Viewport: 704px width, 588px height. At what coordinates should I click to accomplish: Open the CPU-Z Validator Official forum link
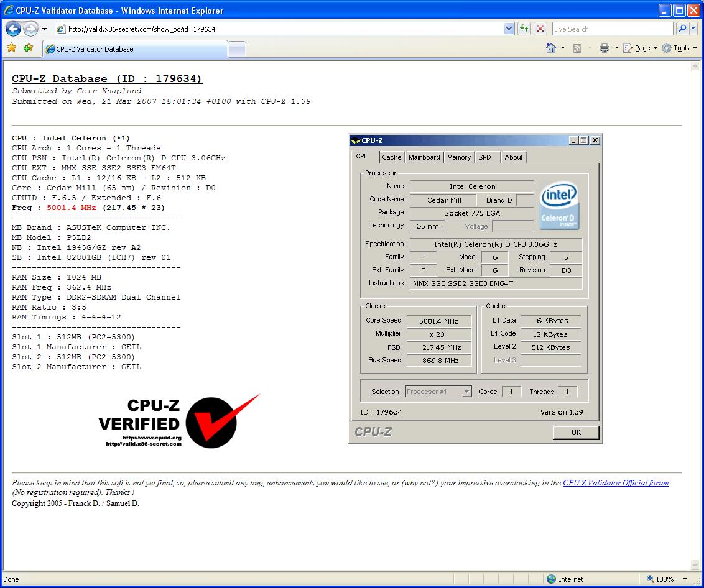(616, 483)
